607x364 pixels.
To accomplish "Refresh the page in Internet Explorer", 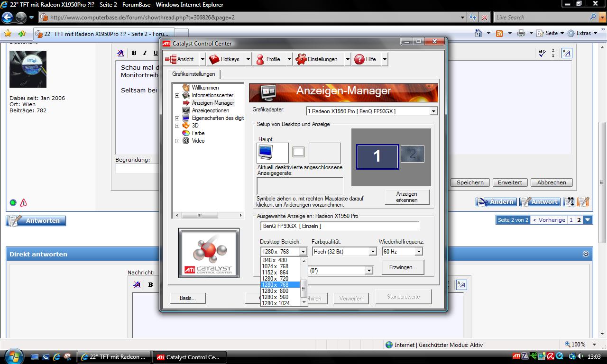I will pyautogui.click(x=473, y=18).
